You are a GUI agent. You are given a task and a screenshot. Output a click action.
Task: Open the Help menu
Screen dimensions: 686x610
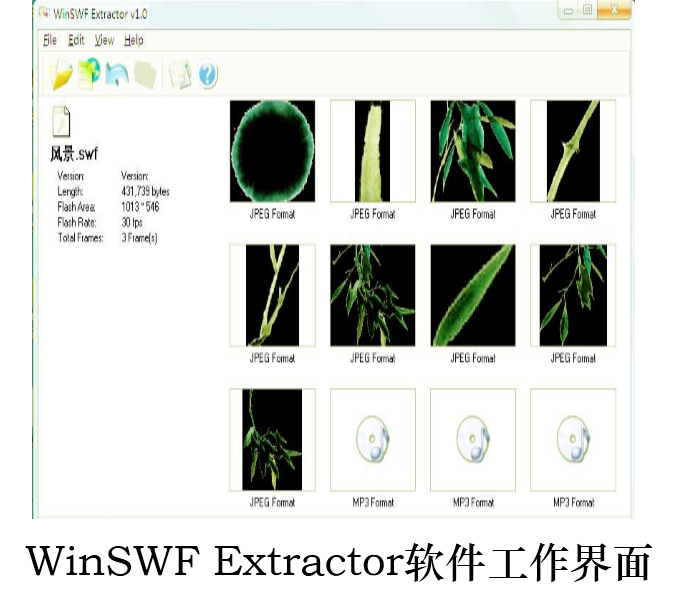[133, 40]
